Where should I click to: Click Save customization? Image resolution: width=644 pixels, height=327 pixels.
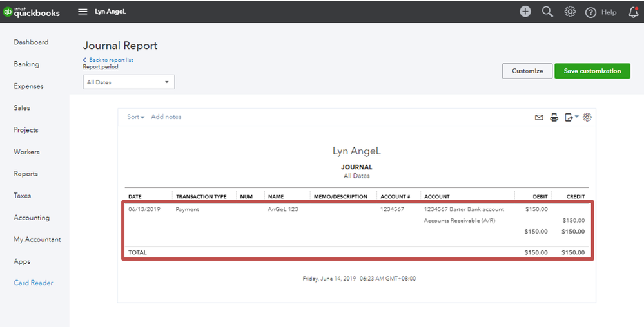coord(592,71)
